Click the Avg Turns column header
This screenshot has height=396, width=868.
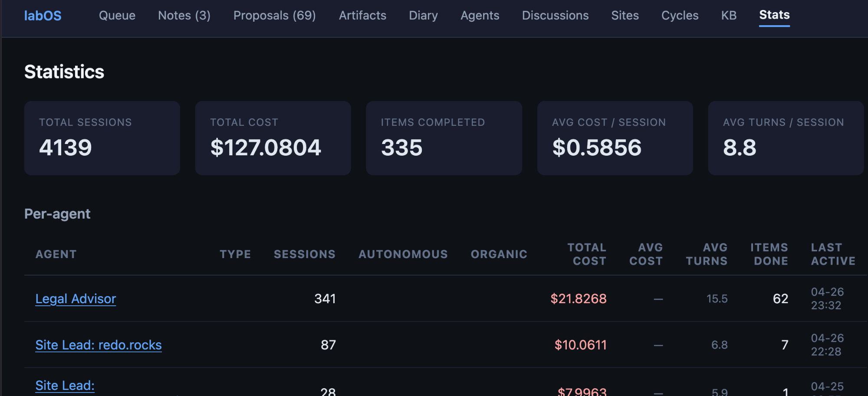click(x=707, y=254)
